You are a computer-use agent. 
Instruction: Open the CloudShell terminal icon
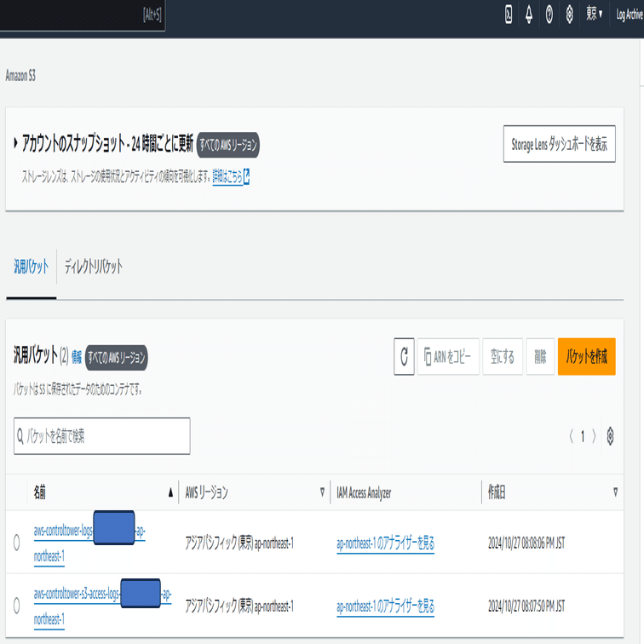click(508, 14)
